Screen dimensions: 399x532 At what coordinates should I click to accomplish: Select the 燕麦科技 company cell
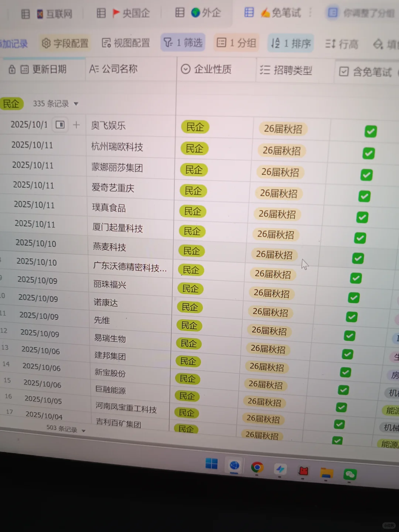(131, 247)
